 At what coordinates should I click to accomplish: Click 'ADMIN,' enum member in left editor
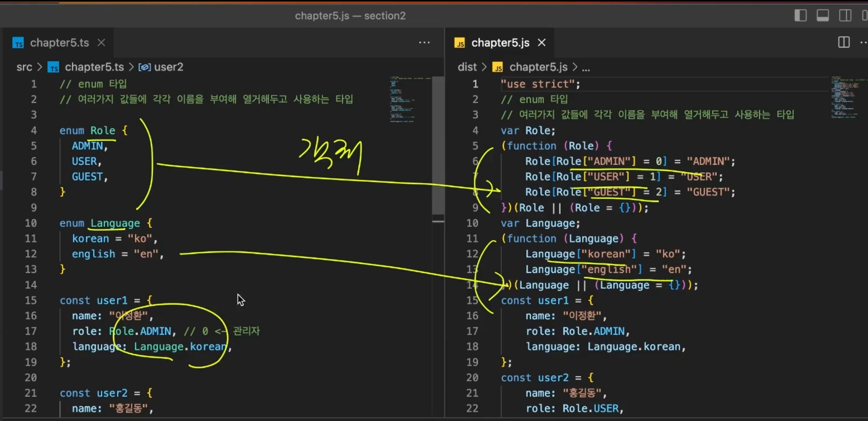pyautogui.click(x=90, y=146)
